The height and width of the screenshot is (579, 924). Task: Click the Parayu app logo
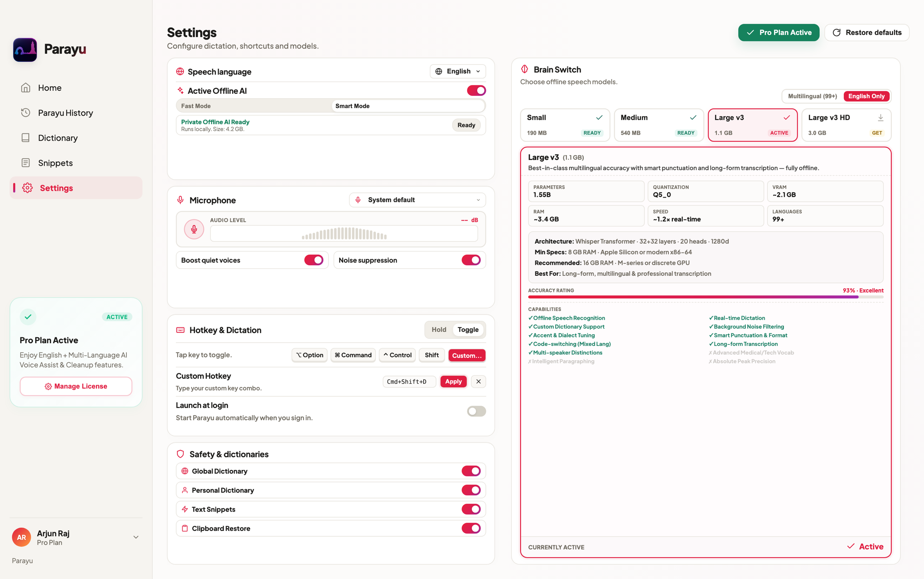pyautogui.click(x=25, y=50)
